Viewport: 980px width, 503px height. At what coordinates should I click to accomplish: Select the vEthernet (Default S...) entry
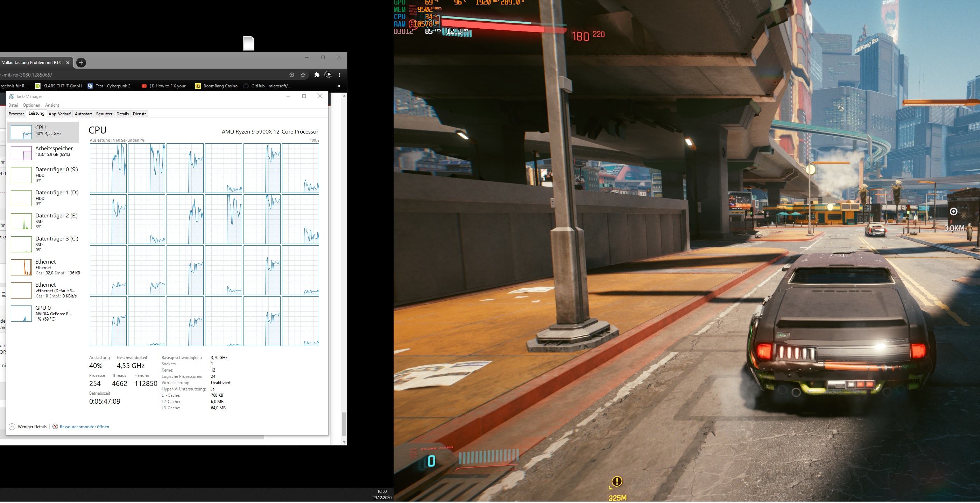point(43,290)
